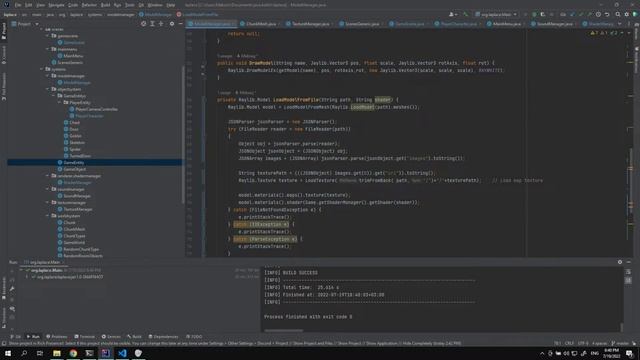Collapse org.laplace.Main node in Run tree

[x=21, y=270]
